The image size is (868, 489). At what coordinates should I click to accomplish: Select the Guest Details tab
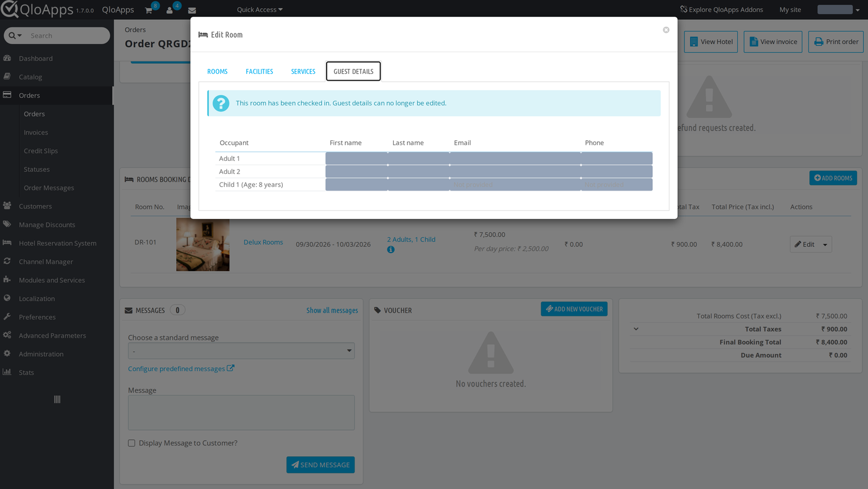(x=353, y=71)
